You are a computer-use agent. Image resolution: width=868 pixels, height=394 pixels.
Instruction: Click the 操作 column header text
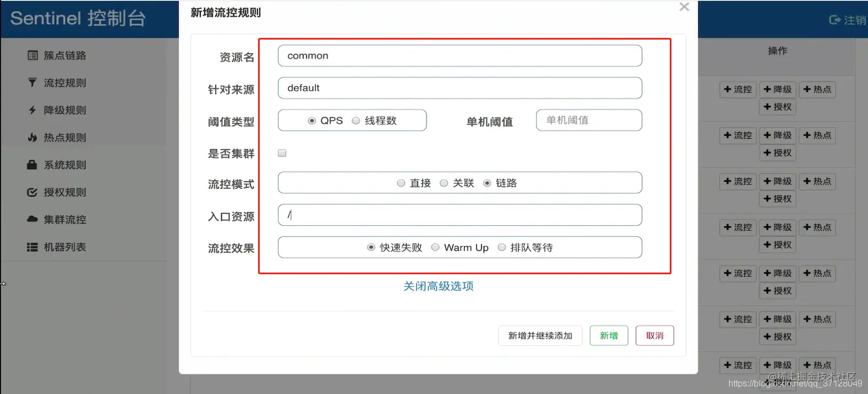(777, 51)
